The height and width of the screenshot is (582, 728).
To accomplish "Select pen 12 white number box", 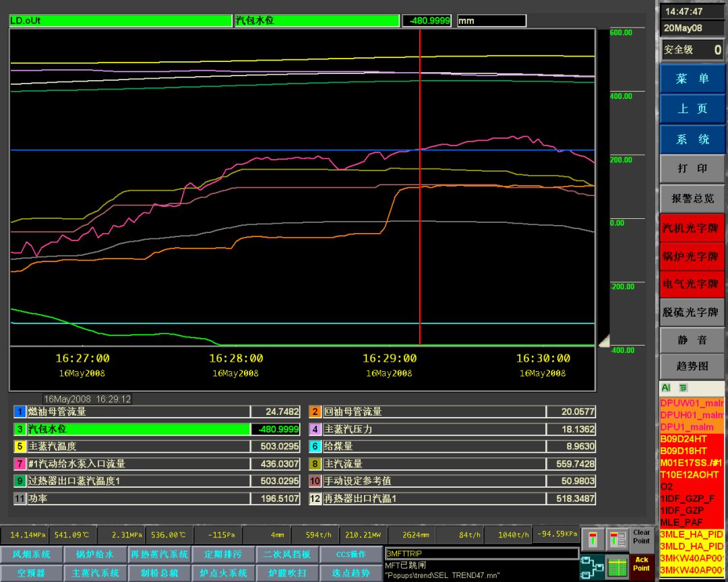I will 315,498.
